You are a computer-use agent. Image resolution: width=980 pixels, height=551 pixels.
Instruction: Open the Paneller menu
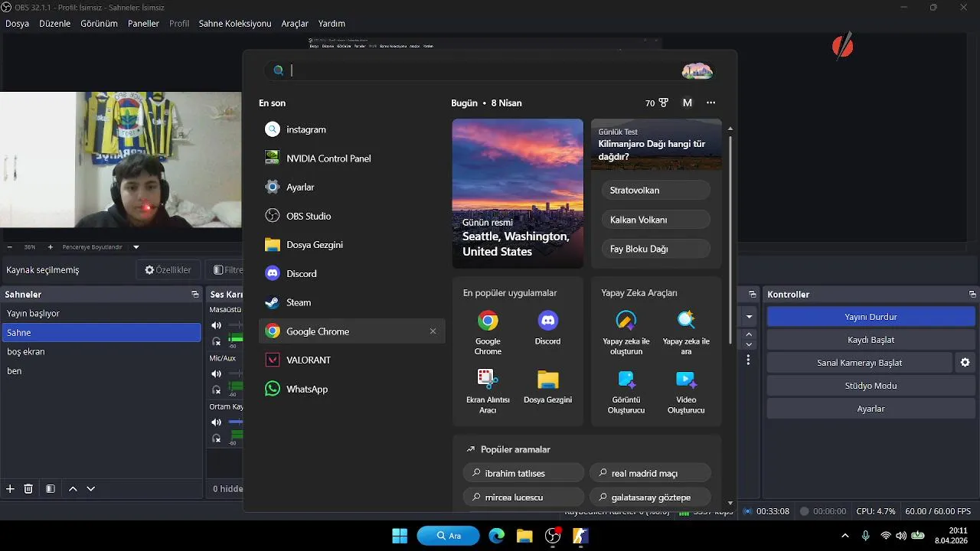(x=144, y=24)
